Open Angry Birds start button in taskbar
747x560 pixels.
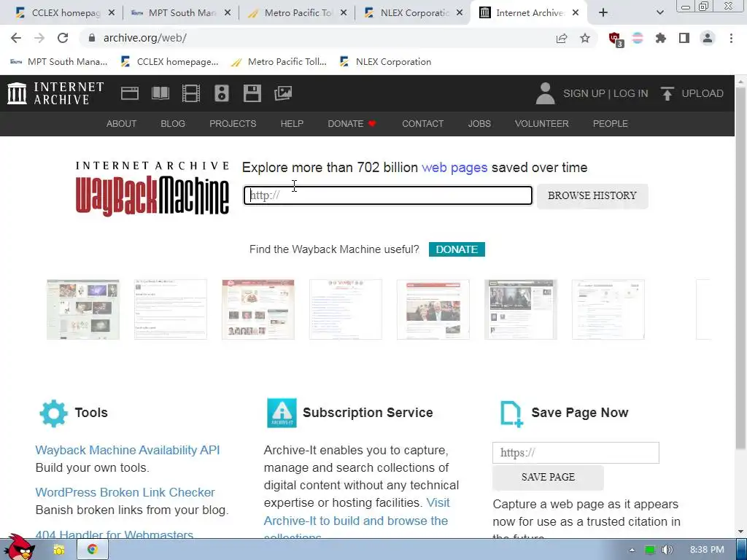point(19,548)
